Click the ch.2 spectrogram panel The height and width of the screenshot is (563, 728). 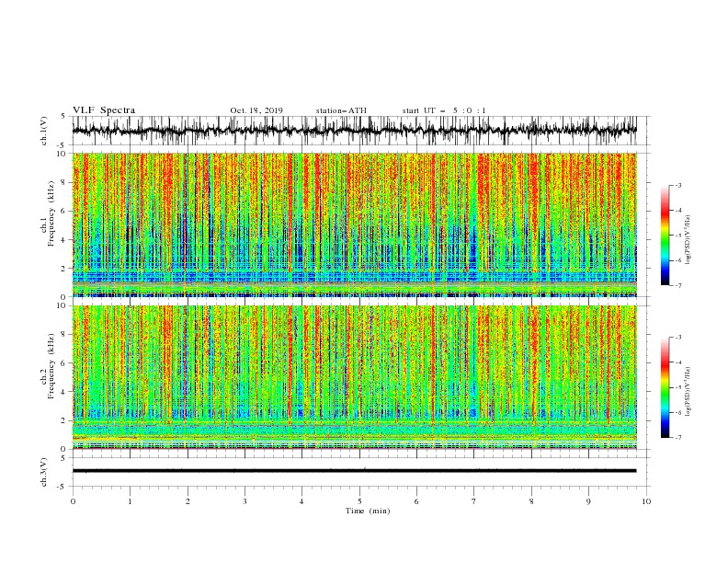click(354, 377)
